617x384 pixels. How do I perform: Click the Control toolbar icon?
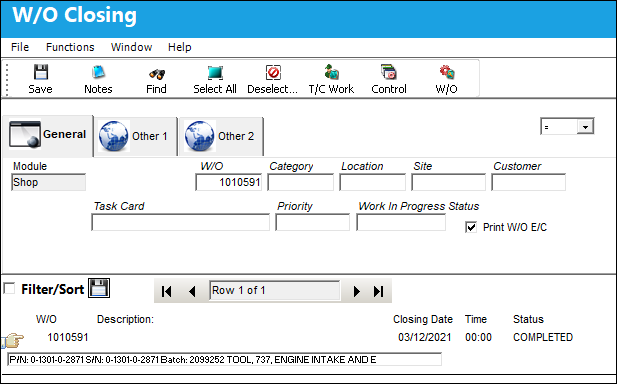389,72
